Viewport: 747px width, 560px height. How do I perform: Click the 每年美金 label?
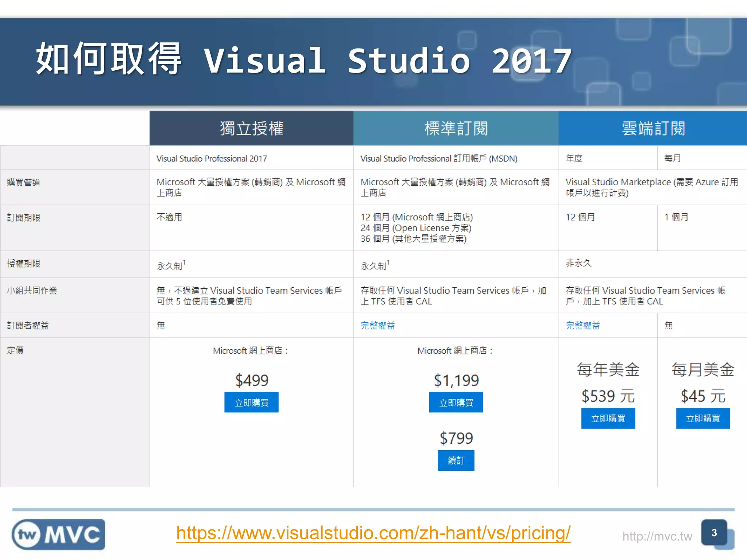[608, 370]
